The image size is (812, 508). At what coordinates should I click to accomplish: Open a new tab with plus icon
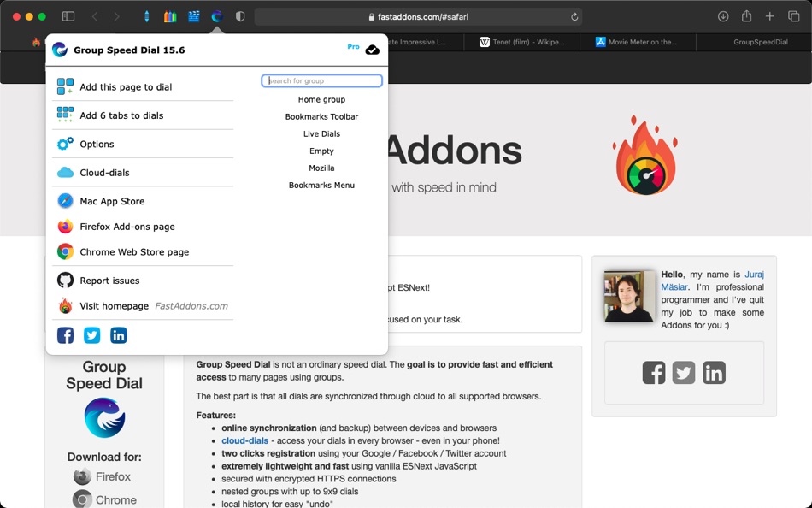click(x=769, y=16)
